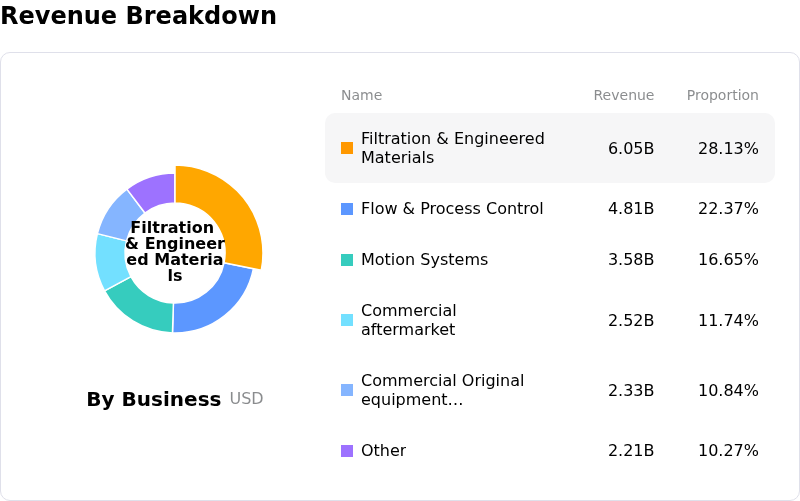
Task: Click the 2.33B revenue value
Action: click(x=631, y=390)
